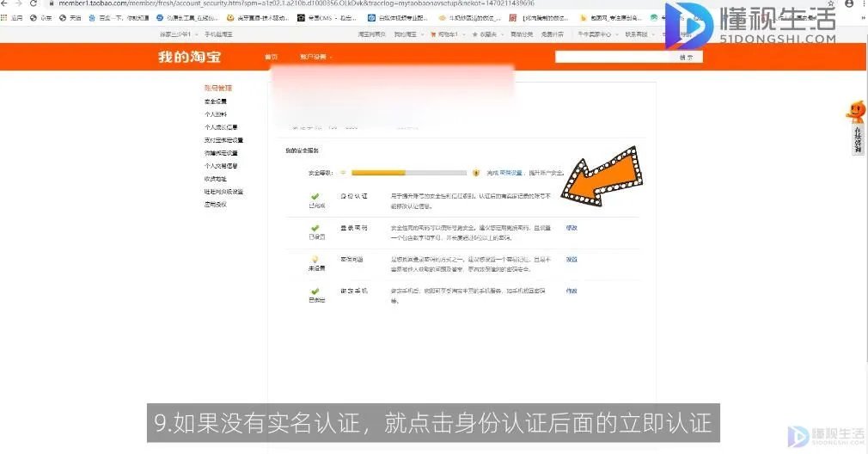Open the 密保设置 link beside security level

tap(510, 173)
